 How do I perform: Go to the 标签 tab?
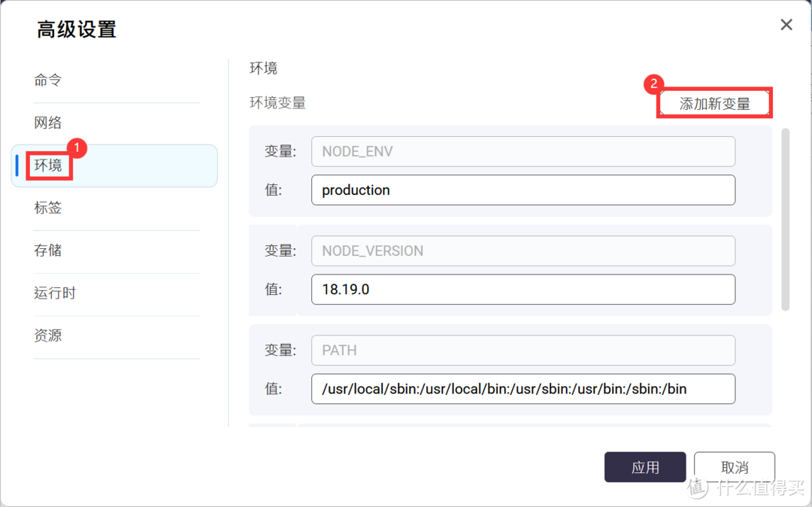(48, 208)
